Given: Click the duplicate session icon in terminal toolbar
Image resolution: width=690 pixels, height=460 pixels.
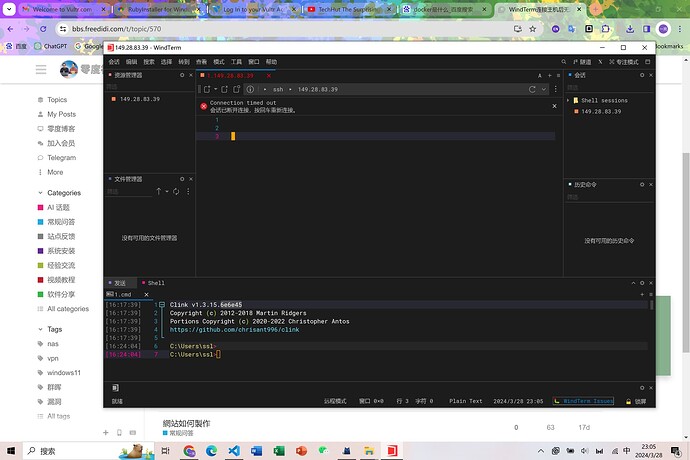Looking at the screenshot, I should tap(224, 89).
